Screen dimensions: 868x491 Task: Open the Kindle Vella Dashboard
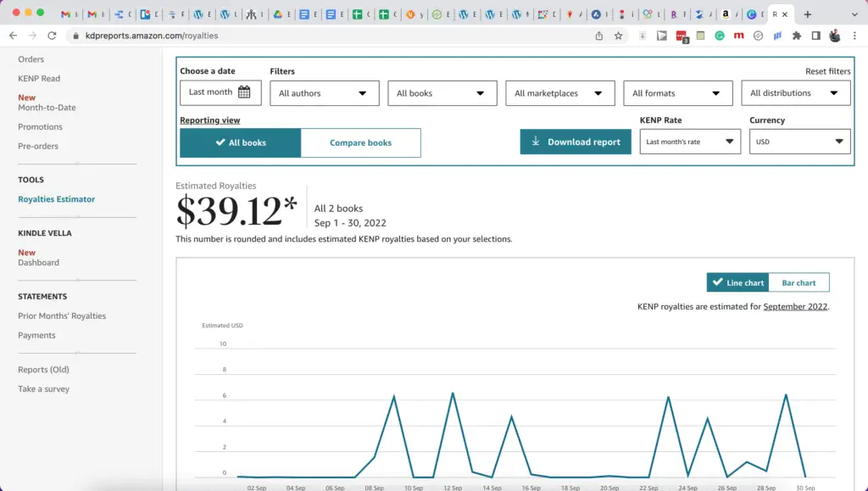click(38, 262)
